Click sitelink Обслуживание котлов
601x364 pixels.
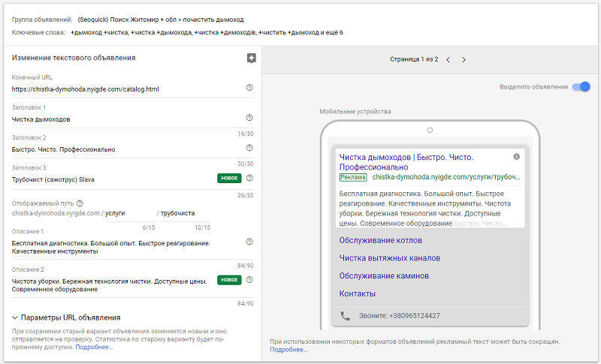click(x=381, y=240)
